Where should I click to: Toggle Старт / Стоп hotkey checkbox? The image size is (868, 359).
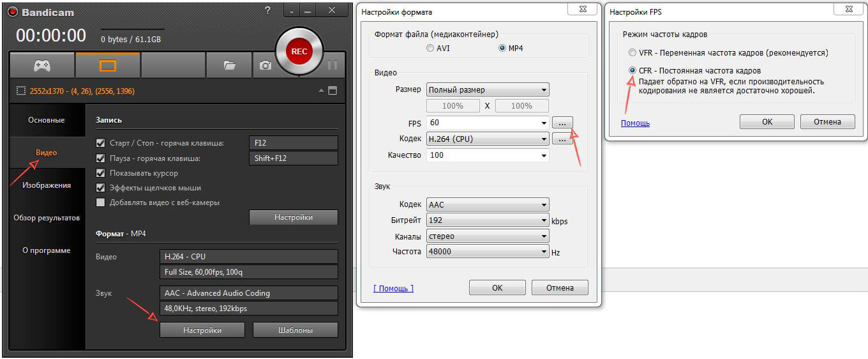click(x=100, y=143)
